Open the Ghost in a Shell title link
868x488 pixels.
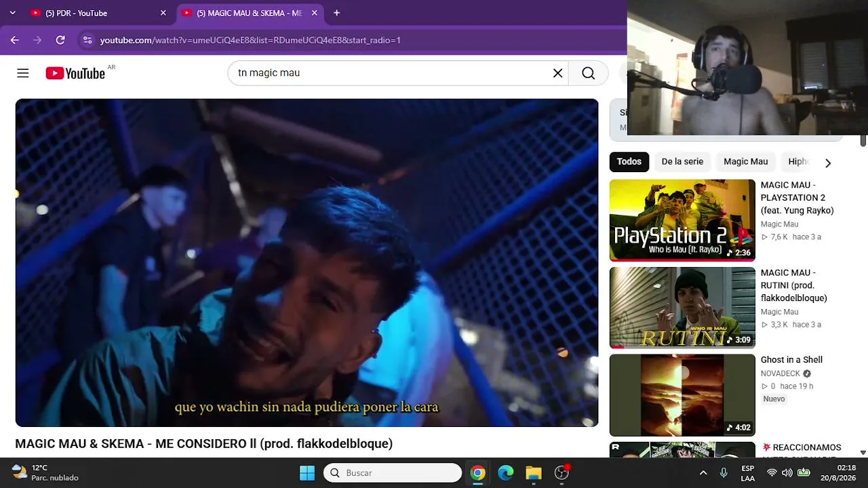(791, 360)
